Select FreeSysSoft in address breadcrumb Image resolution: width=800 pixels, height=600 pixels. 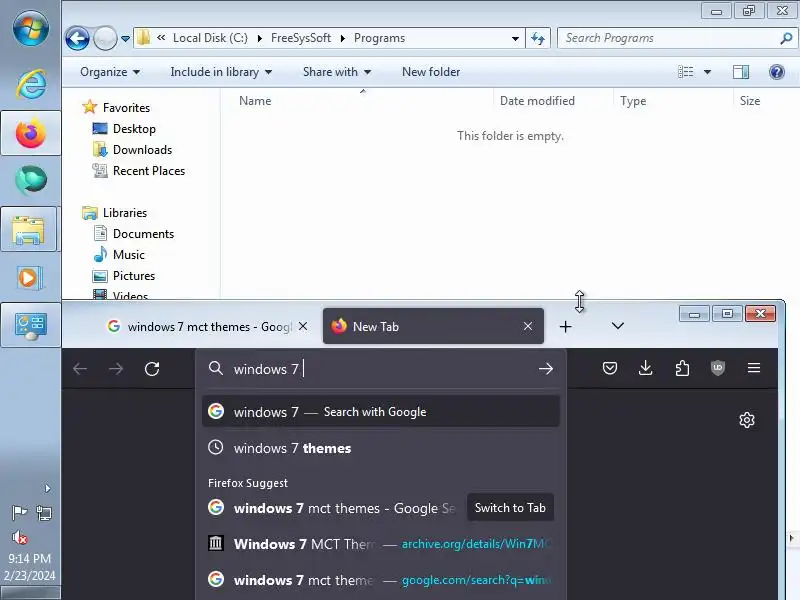[x=301, y=38]
